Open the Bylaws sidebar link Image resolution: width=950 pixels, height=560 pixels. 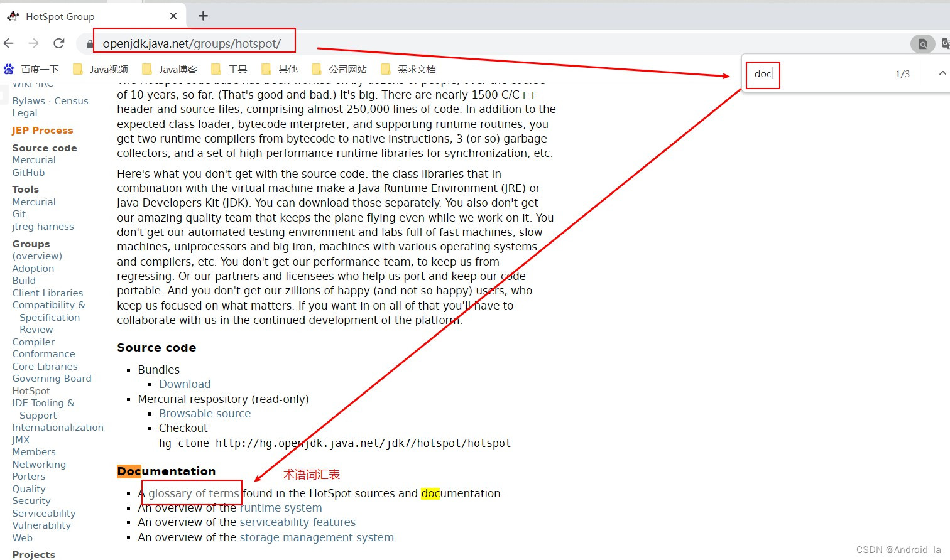(29, 100)
